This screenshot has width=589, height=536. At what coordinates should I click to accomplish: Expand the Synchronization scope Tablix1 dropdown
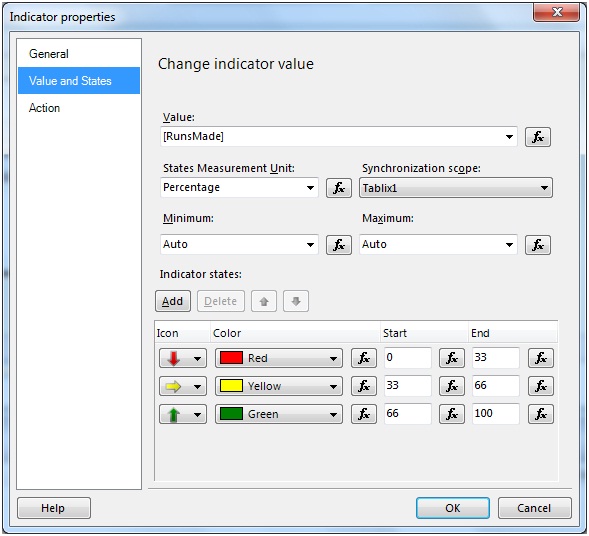point(456,188)
